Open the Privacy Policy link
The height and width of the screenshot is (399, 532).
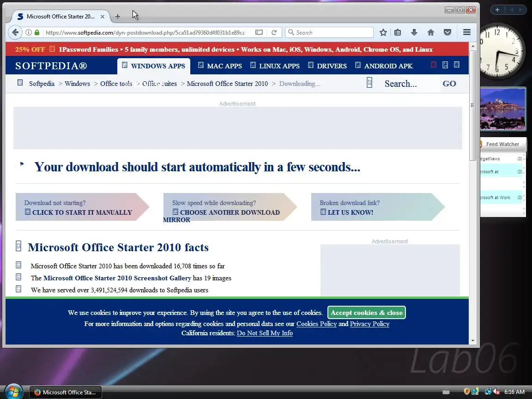(x=369, y=324)
